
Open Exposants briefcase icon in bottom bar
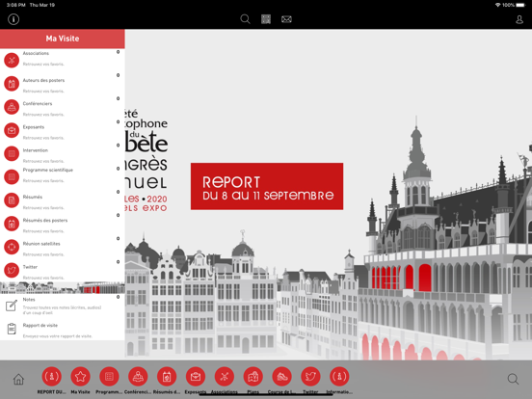[196, 376]
